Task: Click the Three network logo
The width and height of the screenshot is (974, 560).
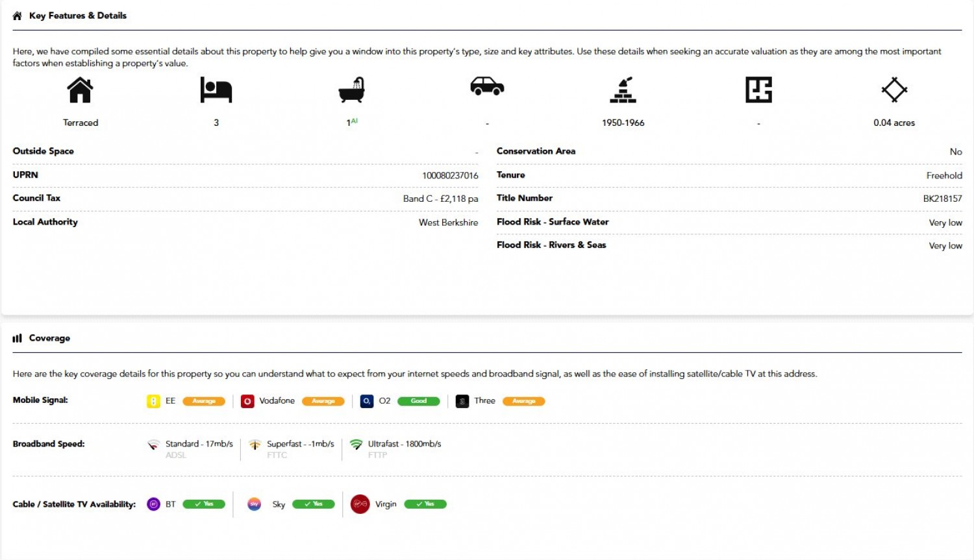Action: tap(462, 402)
